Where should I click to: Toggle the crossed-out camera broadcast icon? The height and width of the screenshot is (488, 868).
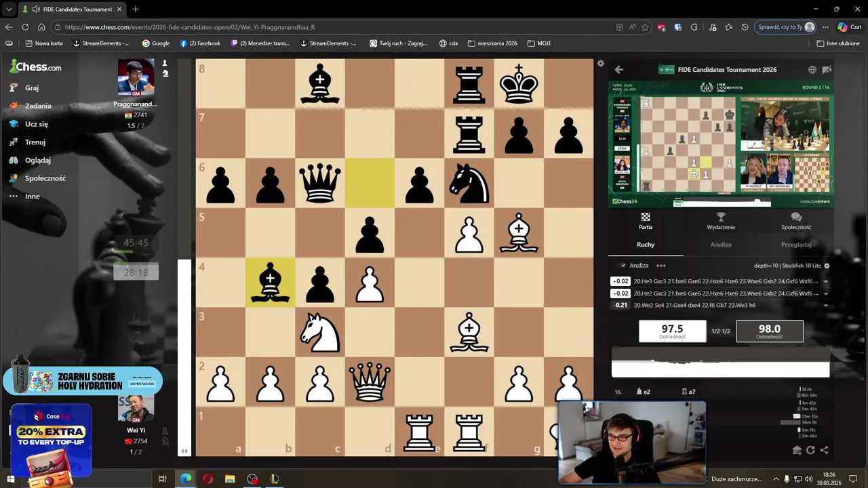point(827,69)
